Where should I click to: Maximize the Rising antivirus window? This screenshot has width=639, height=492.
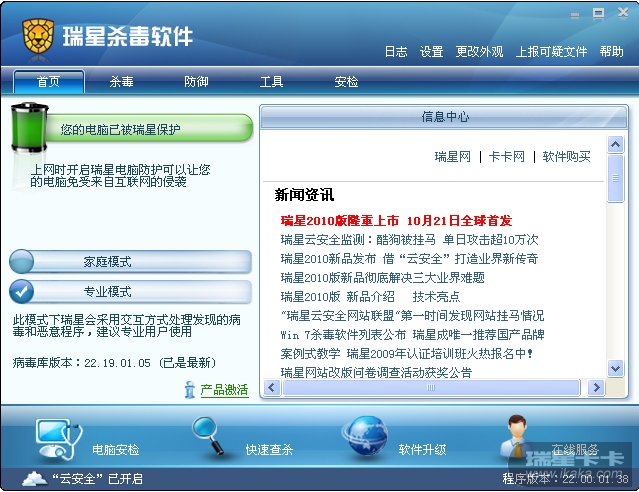[598, 13]
